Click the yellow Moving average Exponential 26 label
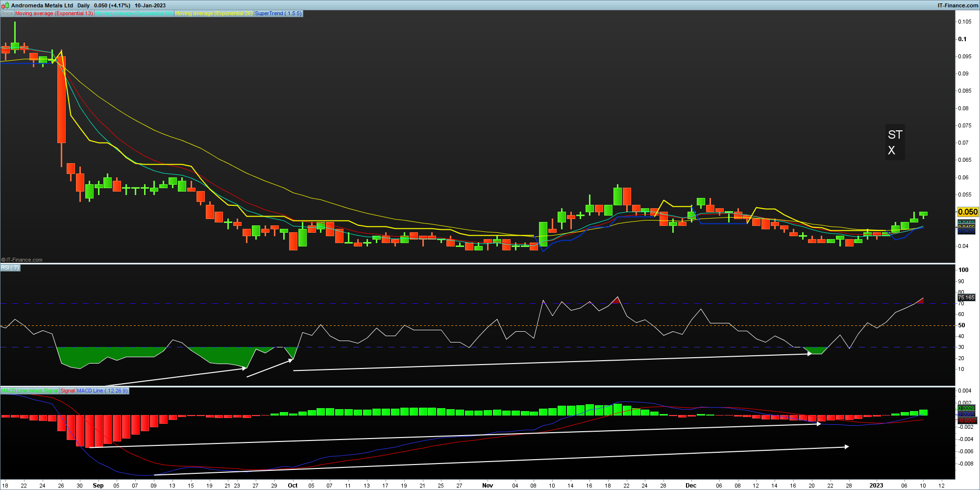This screenshot has height=490, width=980. pos(213,14)
